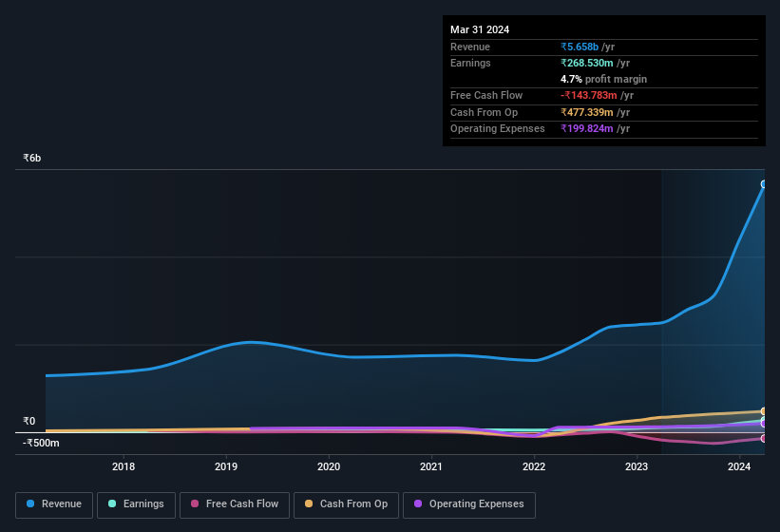Hide the Operating Expenses series
The height and width of the screenshot is (532, 780).
pos(468,505)
